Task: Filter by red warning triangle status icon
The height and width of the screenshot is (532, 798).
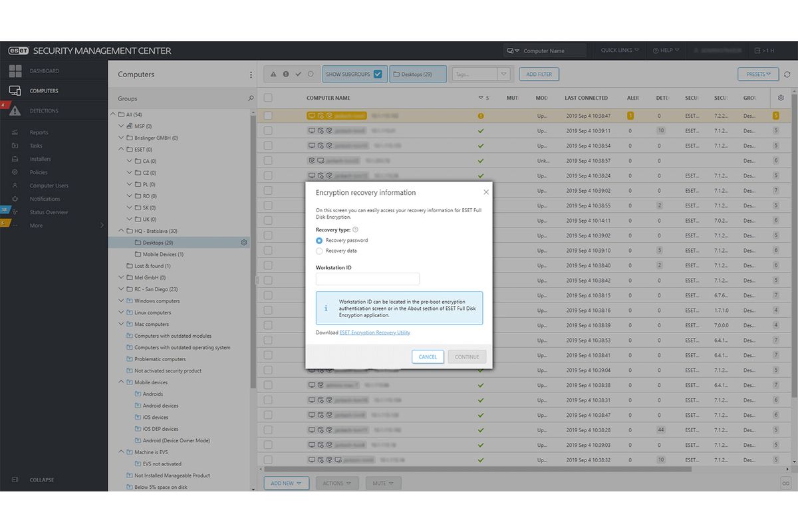Action: click(274, 74)
